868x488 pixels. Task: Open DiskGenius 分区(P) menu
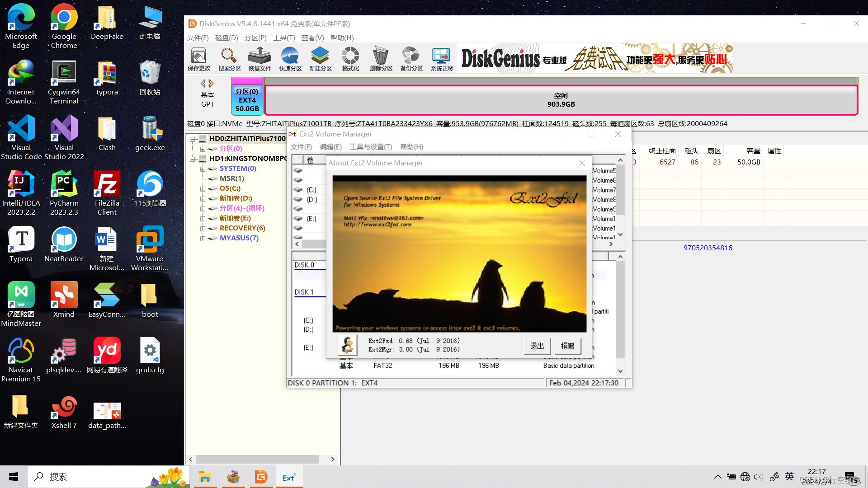[x=255, y=38]
